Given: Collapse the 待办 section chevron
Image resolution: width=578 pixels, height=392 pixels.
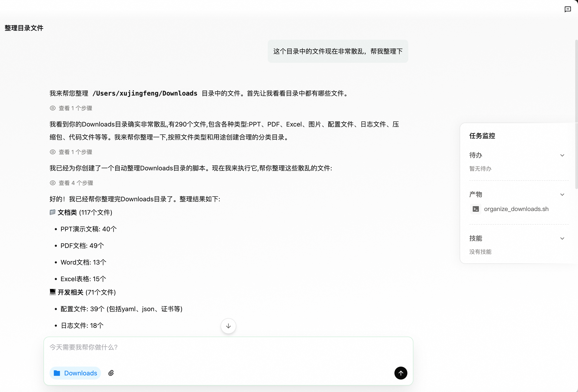Looking at the screenshot, I should click(x=562, y=155).
